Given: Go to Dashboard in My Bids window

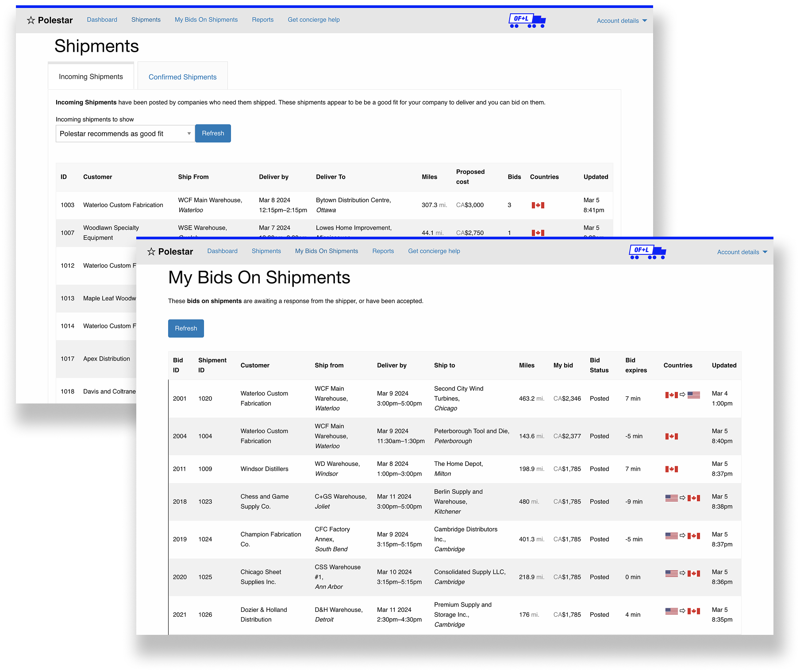Looking at the screenshot, I should click(x=223, y=251).
